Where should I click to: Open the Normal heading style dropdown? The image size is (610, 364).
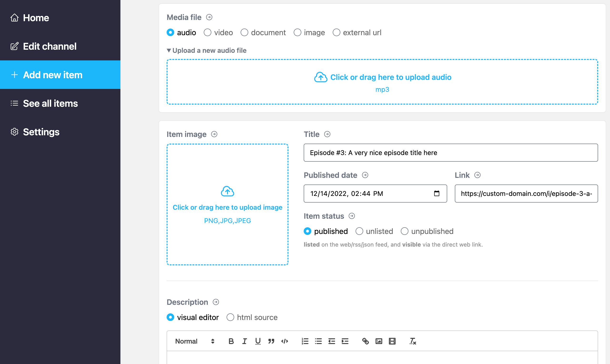click(x=195, y=341)
